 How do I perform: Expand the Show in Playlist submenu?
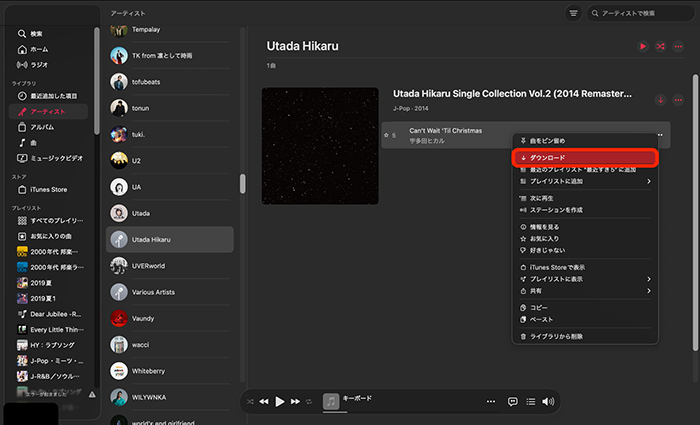point(585,279)
